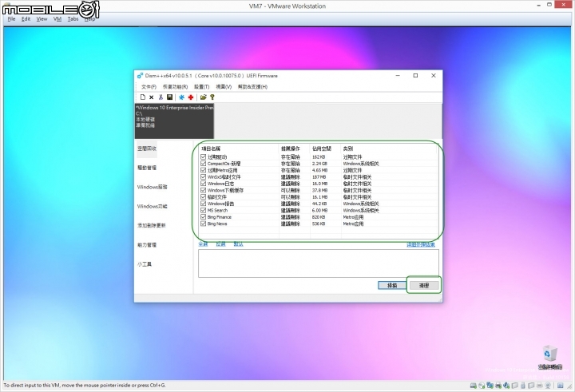Click the black X delete toolbar icon
The image size is (575, 392).
(151, 97)
